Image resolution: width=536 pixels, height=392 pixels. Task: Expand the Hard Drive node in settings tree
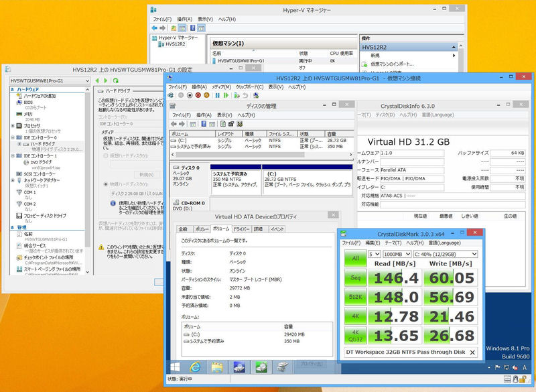click(19, 144)
